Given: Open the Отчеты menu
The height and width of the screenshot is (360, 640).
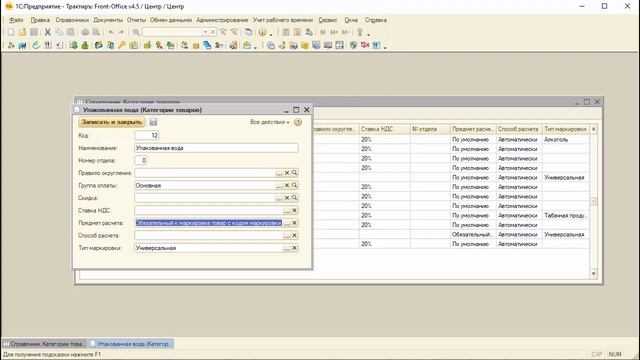Looking at the screenshot, I should coord(136,20).
